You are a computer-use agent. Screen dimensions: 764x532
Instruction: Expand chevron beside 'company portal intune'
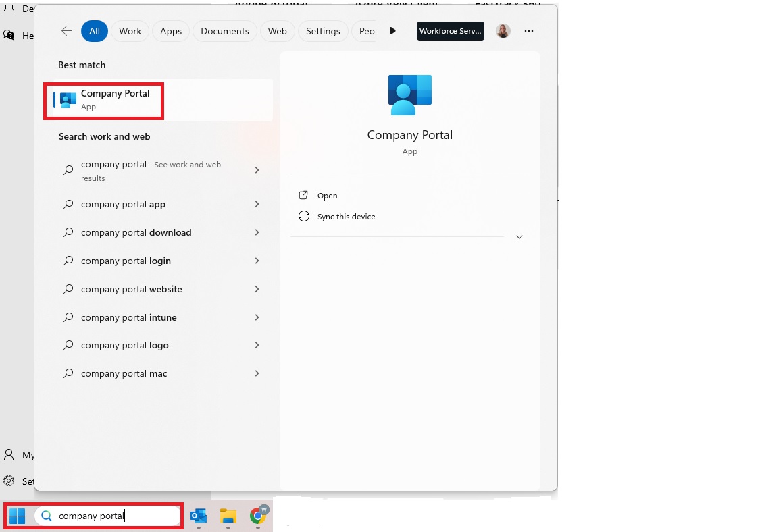(257, 317)
